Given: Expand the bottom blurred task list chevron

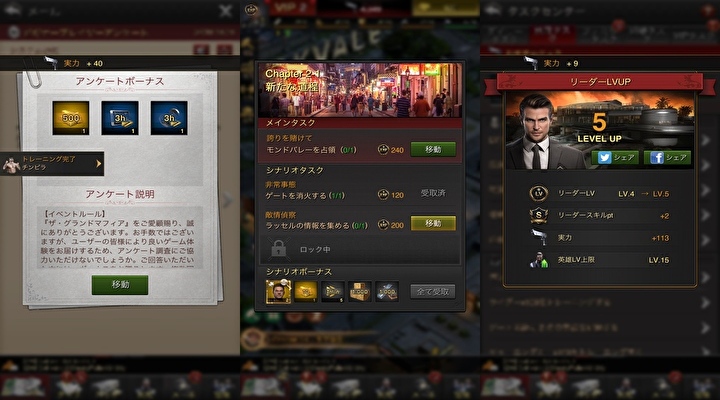Looking at the screenshot, I should coord(706,351).
